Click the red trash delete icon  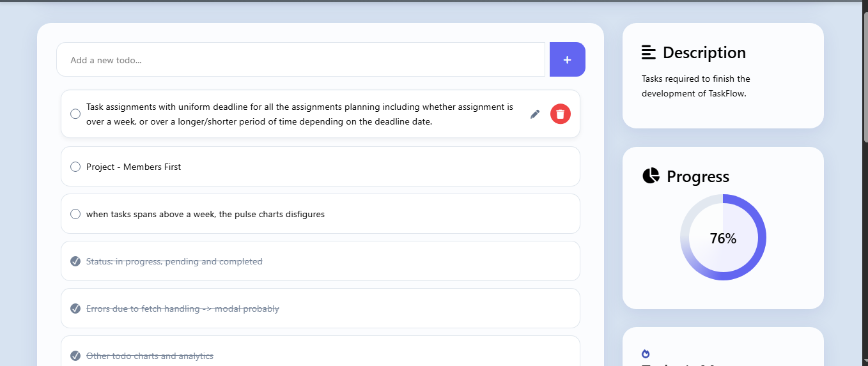point(561,114)
